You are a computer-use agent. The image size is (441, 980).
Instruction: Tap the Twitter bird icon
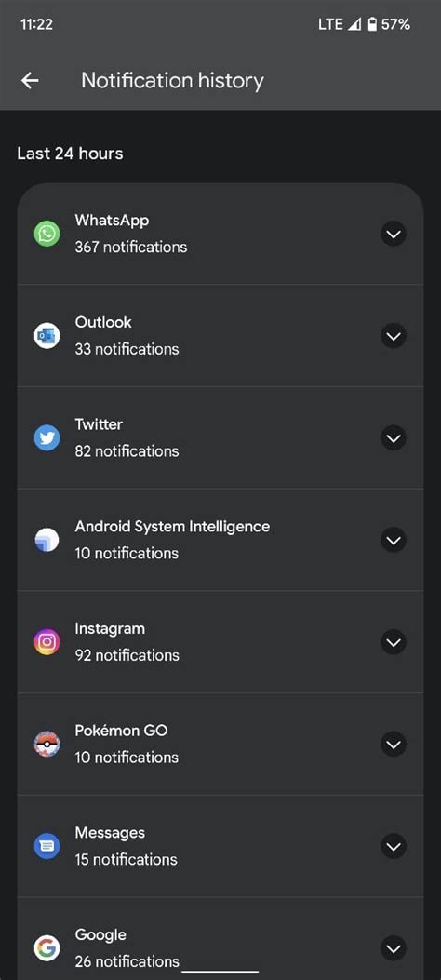[47, 437]
